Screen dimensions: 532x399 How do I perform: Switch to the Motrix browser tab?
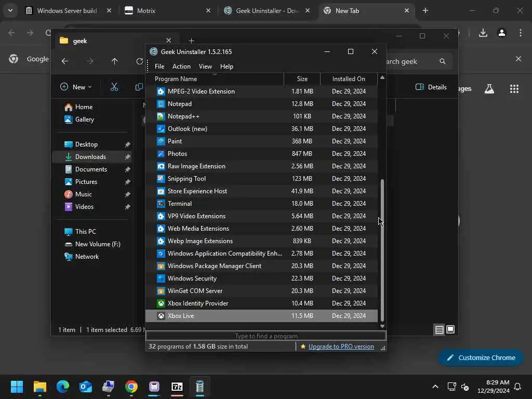(168, 10)
